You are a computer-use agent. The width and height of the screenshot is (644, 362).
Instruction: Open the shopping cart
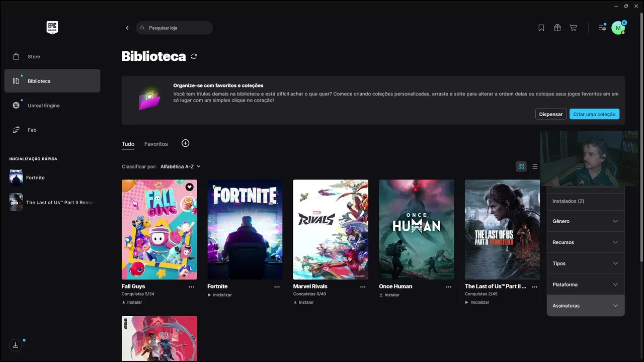(573, 28)
